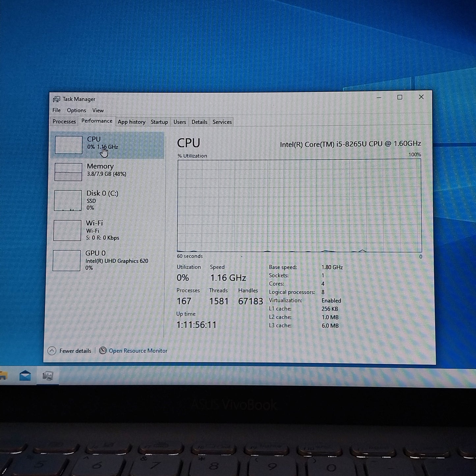This screenshot has width=476, height=476.
Task: Maximize the Task Manager window
Action: [x=400, y=97]
